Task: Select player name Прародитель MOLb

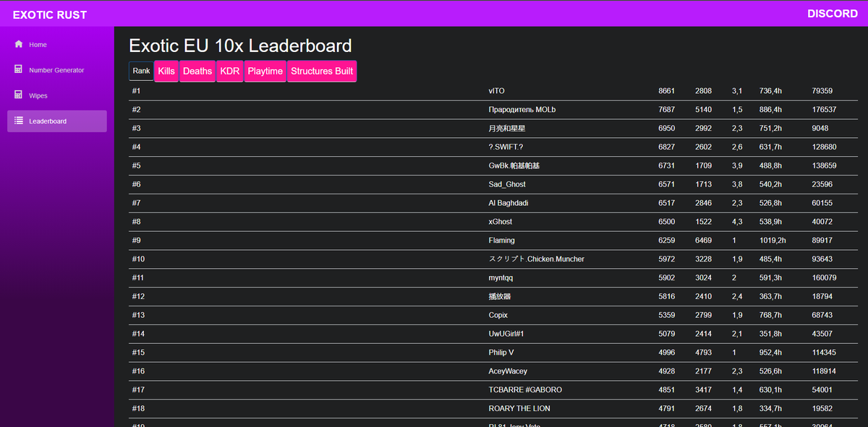Action: (522, 110)
